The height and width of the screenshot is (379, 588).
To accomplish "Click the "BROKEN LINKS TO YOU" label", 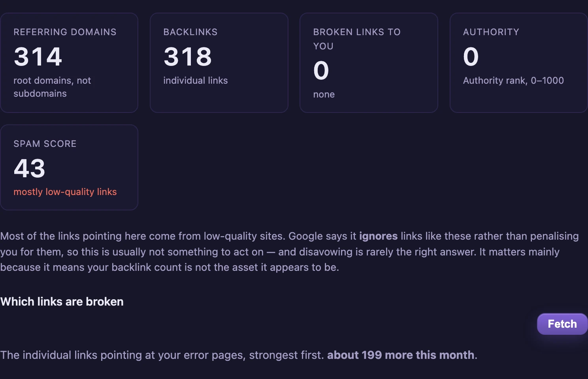I will tap(357, 39).
